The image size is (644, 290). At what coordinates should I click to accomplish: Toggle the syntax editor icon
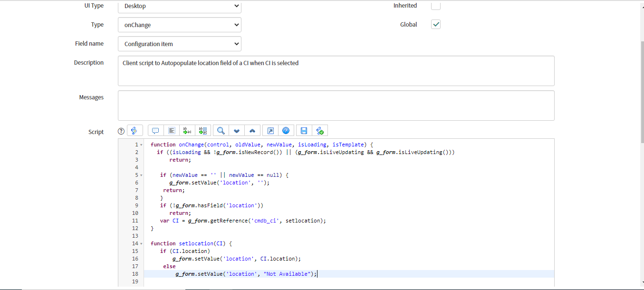tap(135, 131)
